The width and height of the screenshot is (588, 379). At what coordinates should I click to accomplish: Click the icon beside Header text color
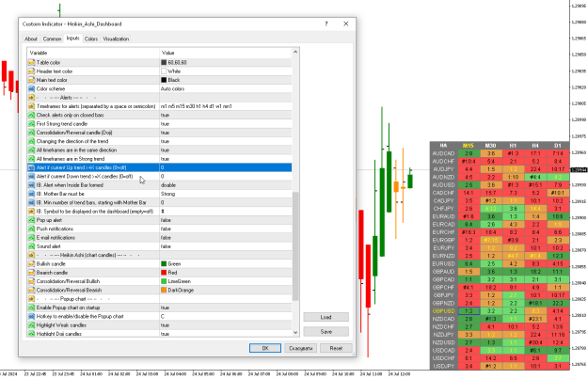[x=31, y=71]
